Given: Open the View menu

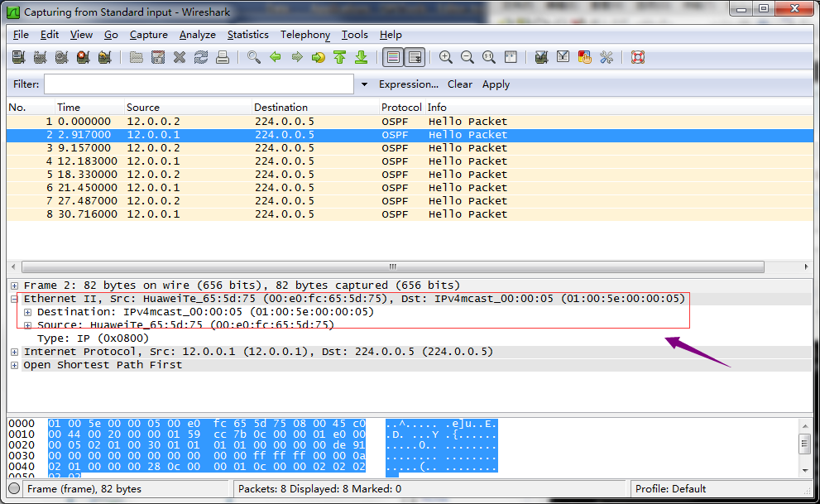Looking at the screenshot, I should [x=81, y=35].
